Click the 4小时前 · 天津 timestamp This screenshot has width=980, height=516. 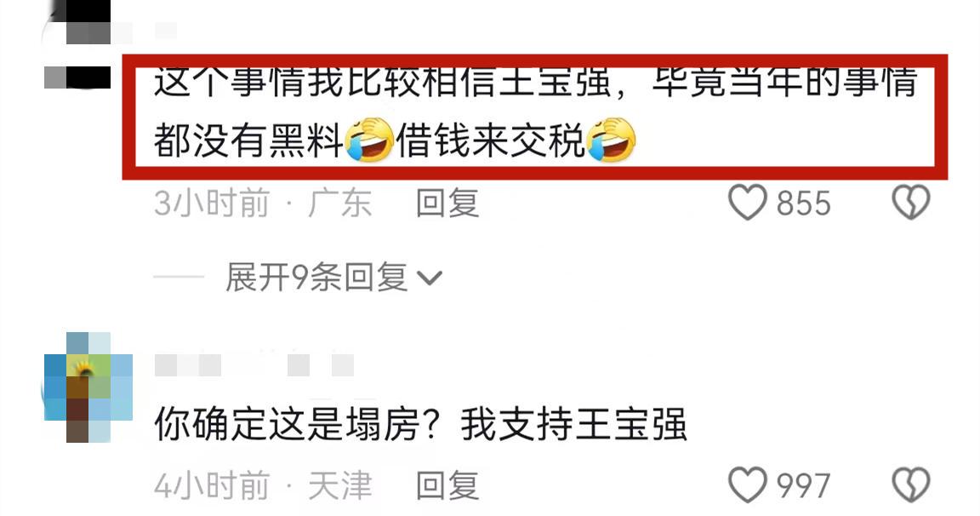(x=263, y=486)
